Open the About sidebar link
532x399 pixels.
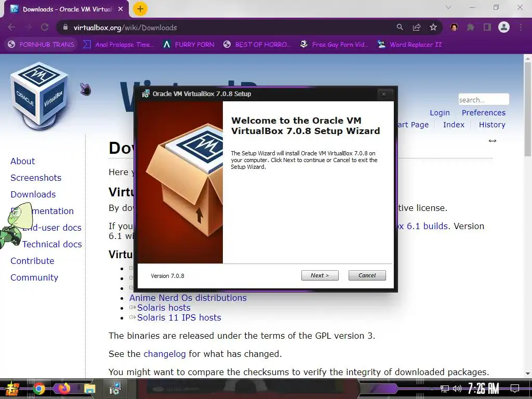pyautogui.click(x=22, y=161)
